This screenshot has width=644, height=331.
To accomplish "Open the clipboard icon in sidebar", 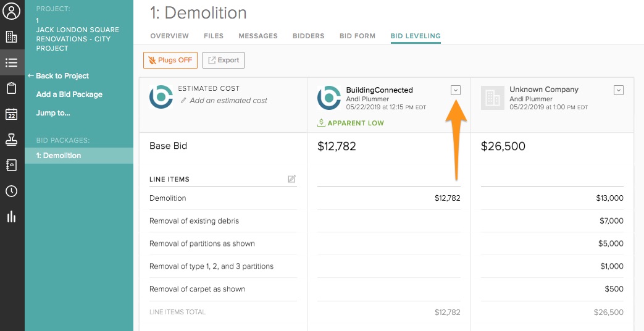I will point(12,88).
